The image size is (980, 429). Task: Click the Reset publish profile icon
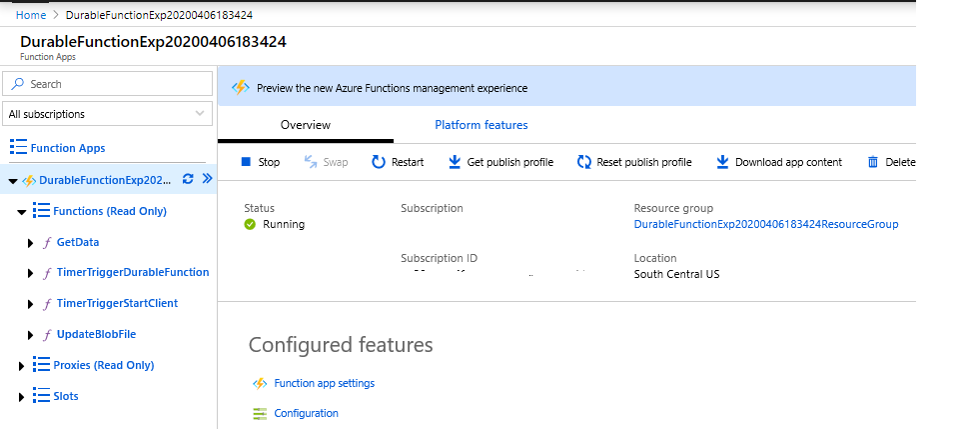(x=583, y=162)
